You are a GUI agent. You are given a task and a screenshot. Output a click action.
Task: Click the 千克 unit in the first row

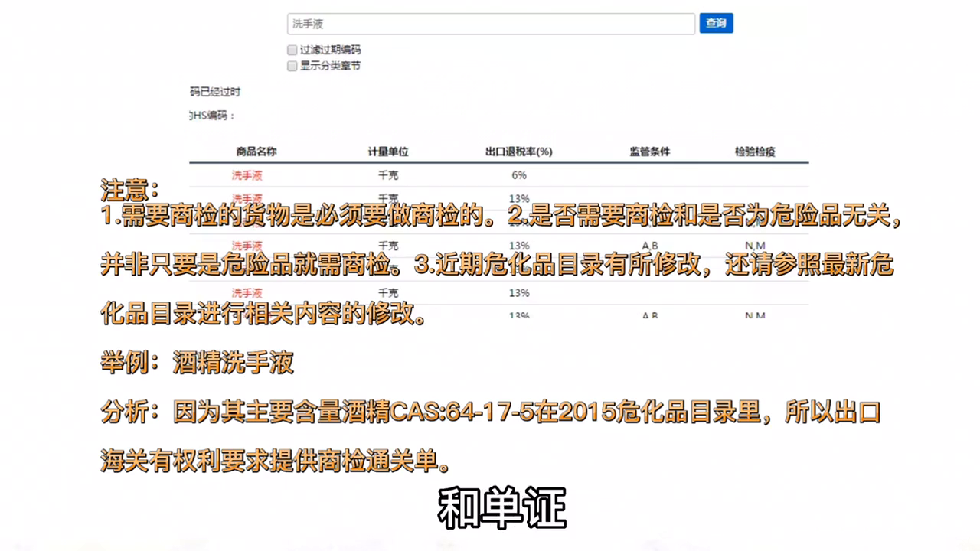(x=388, y=175)
